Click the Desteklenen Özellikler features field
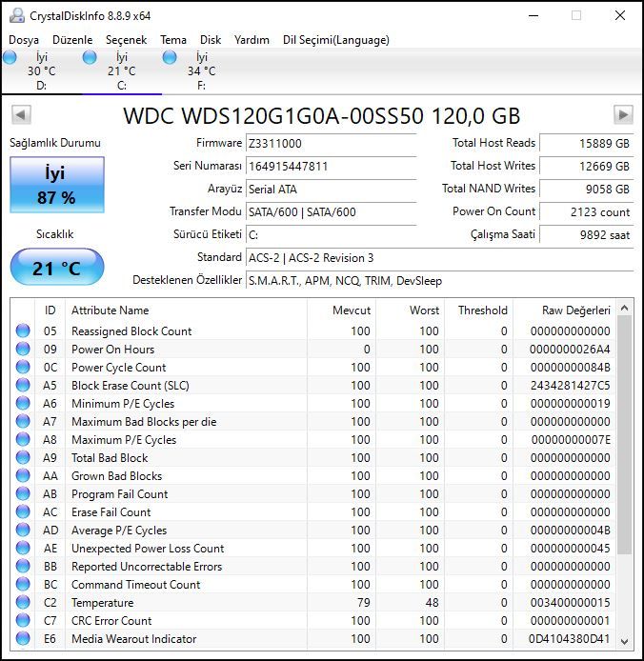The height and width of the screenshot is (661, 644). pyautogui.click(x=439, y=280)
